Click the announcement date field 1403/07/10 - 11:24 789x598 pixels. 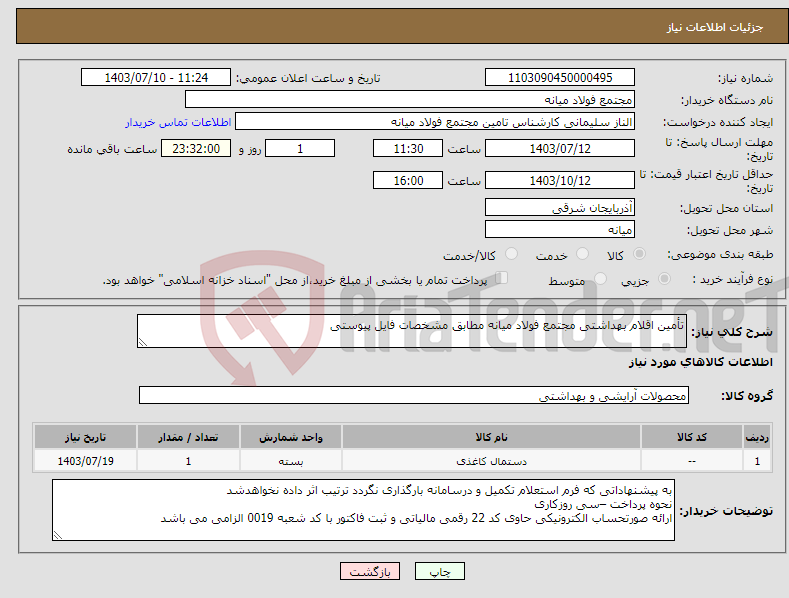[156, 78]
